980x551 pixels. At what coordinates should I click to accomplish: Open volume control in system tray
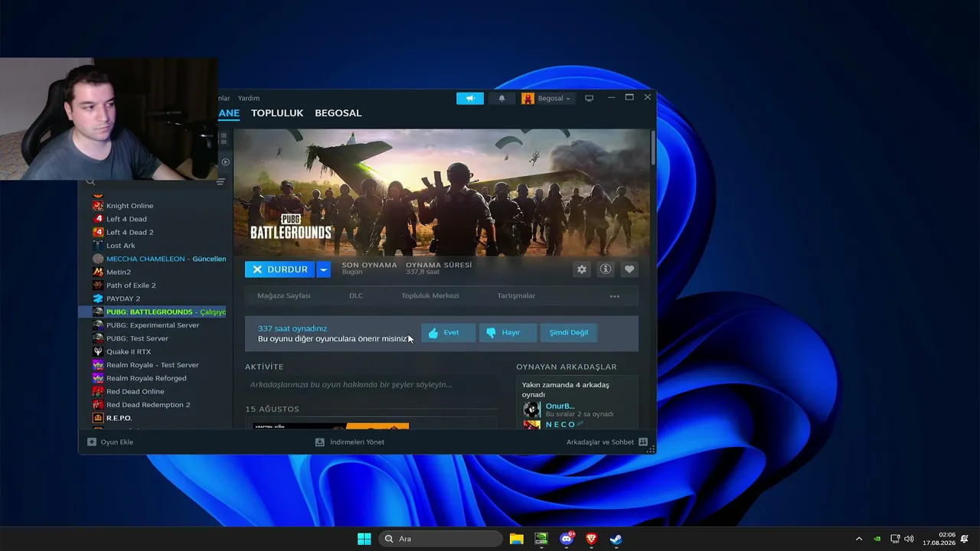909,539
